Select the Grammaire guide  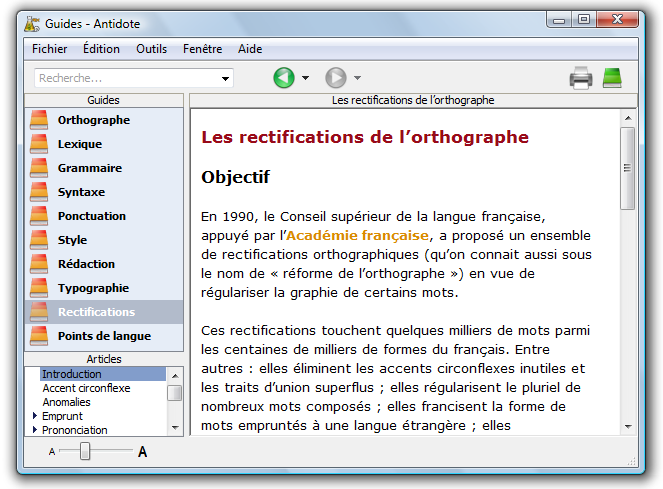coord(104,168)
